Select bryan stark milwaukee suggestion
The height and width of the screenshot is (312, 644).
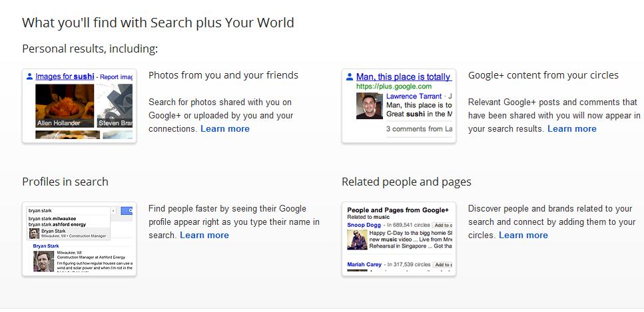coord(52,219)
